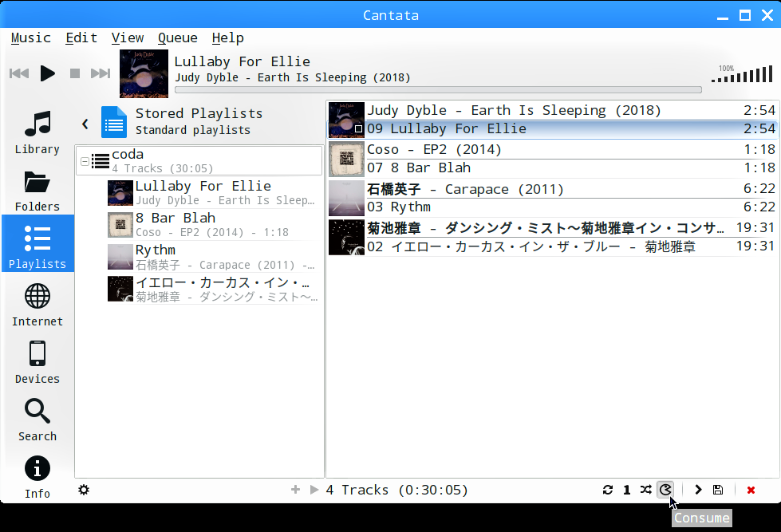This screenshot has width=781, height=532.
Task: Click the now-playing album cover
Action: pos(144,73)
